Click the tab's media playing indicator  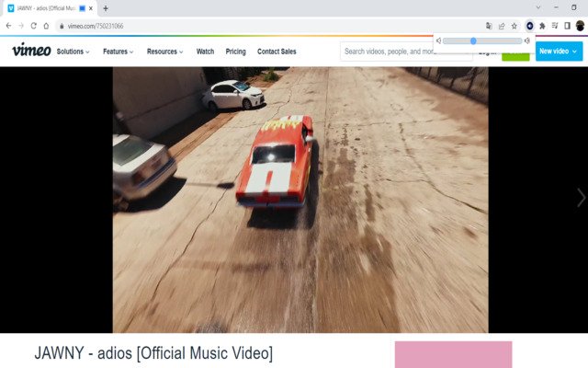tap(82, 8)
